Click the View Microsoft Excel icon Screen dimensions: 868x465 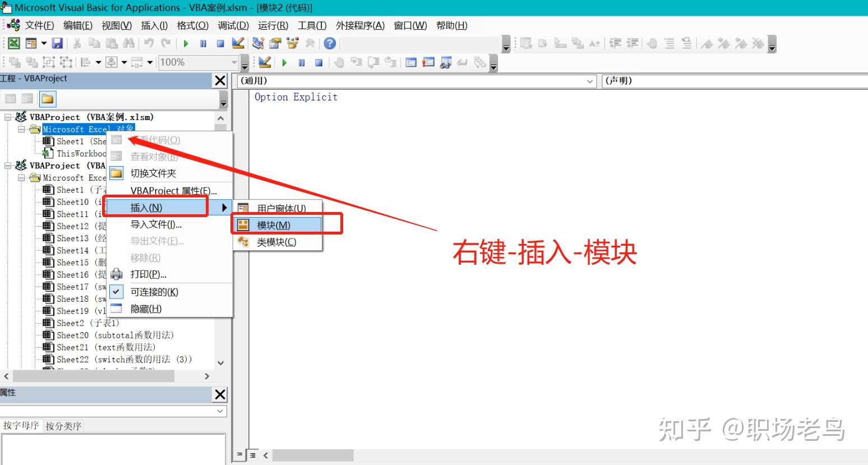click(x=14, y=43)
